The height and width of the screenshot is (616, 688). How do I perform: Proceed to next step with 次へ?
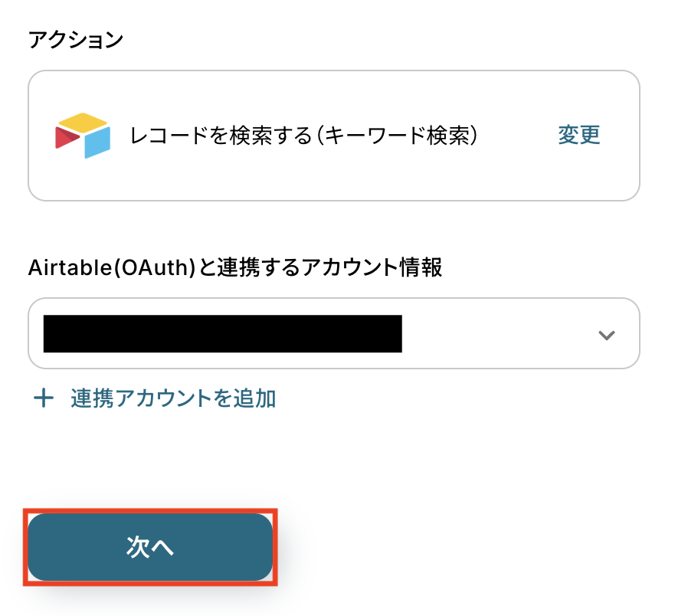(x=150, y=547)
